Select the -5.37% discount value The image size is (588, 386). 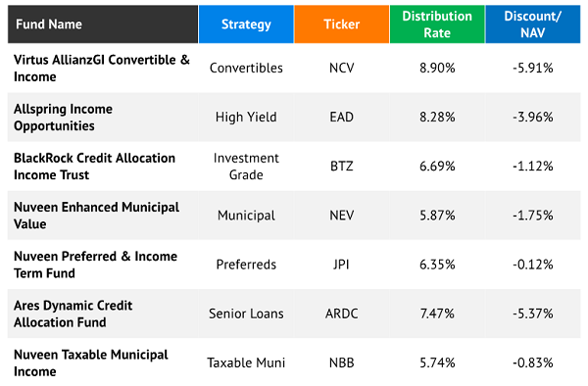tap(533, 314)
